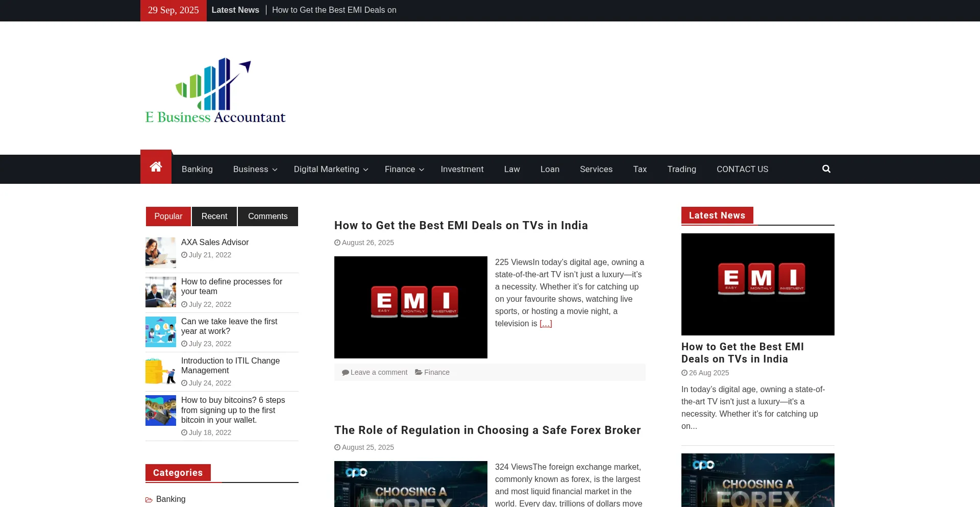Open The Role of Regulation Forex Broker article
The width and height of the screenshot is (980, 507).
pos(487,430)
